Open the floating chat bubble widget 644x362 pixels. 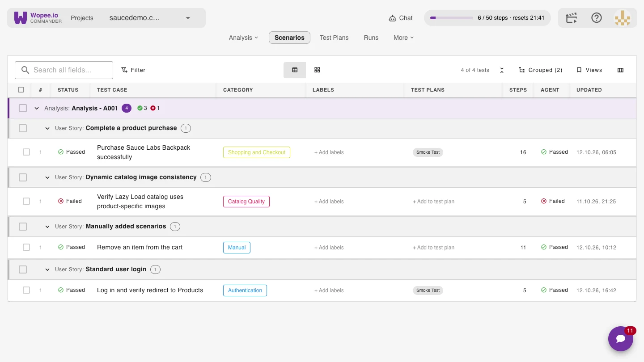coord(621,339)
